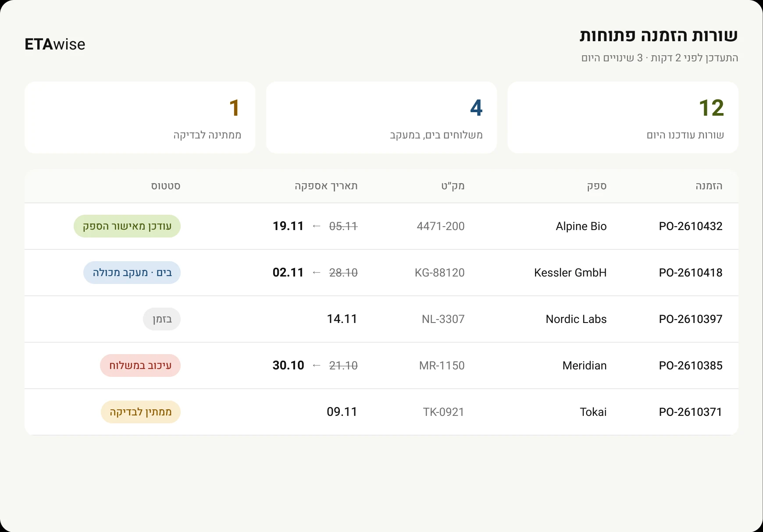
Task: Open the 4 sea shipments tracked card
Action: pyautogui.click(x=381, y=117)
